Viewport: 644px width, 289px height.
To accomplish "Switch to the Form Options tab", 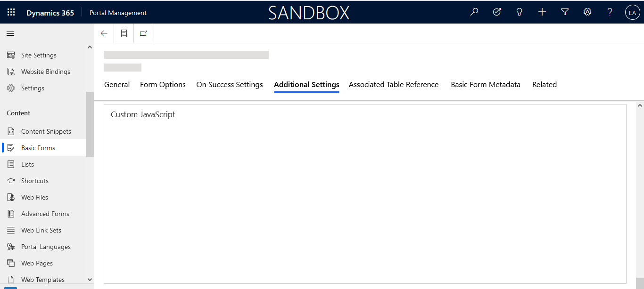I will click(x=163, y=85).
